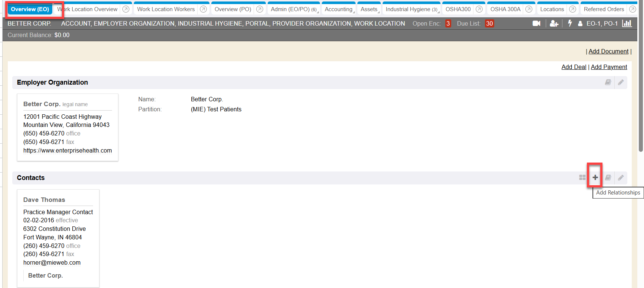This screenshot has height=288, width=644.
Task: Open the Employer Organization book icon
Action: 608,82
